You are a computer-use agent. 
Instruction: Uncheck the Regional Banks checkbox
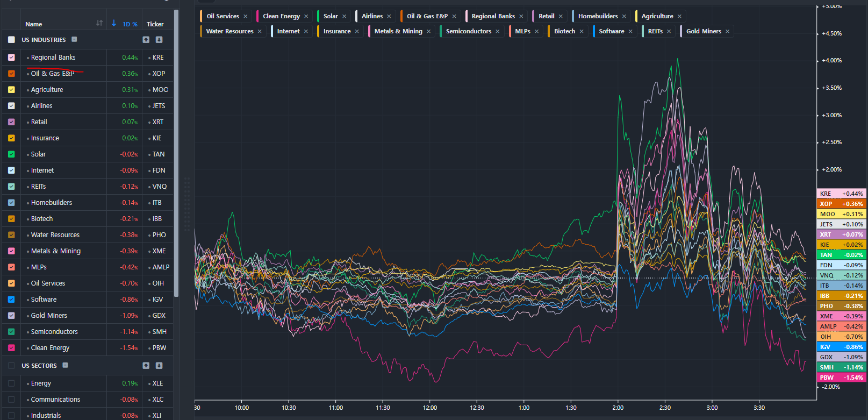pyautogui.click(x=11, y=58)
